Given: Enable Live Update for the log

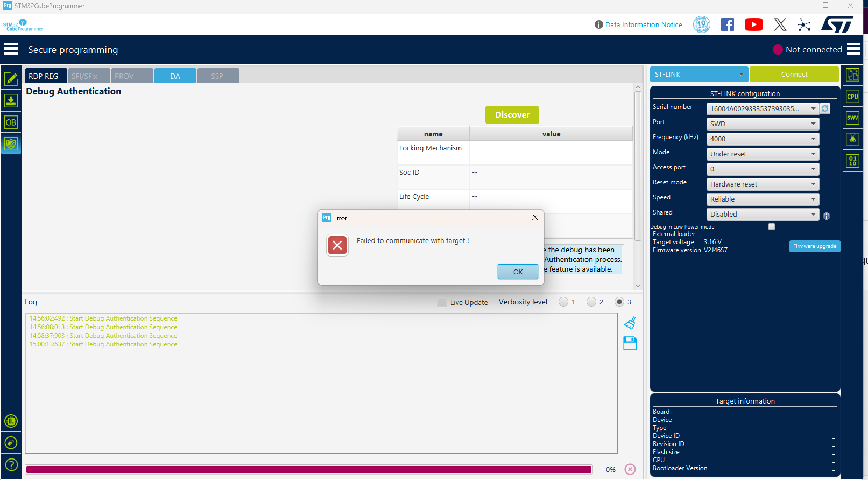Looking at the screenshot, I should 442,302.
